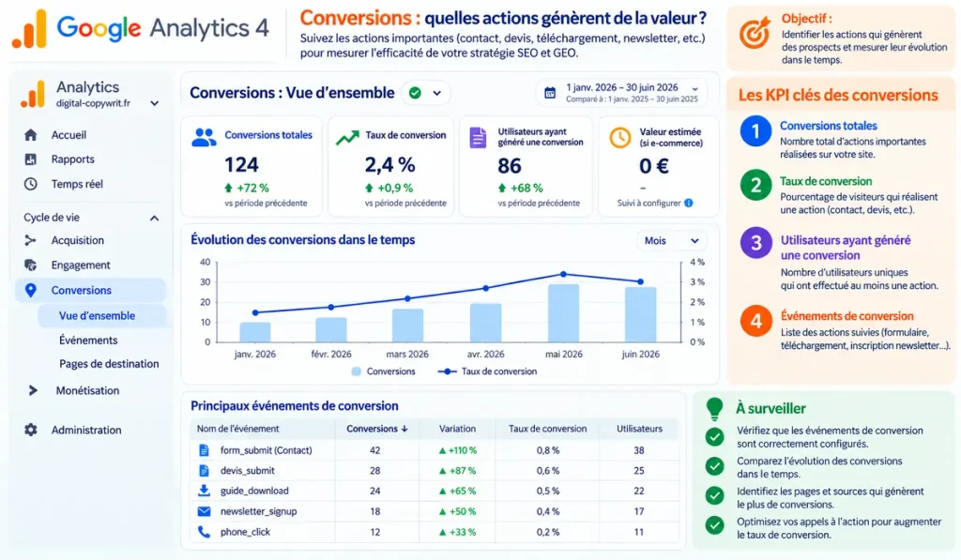This screenshot has height=560, width=961.
Task: Click the clock icon on Valeur estimée card
Action: [x=619, y=138]
